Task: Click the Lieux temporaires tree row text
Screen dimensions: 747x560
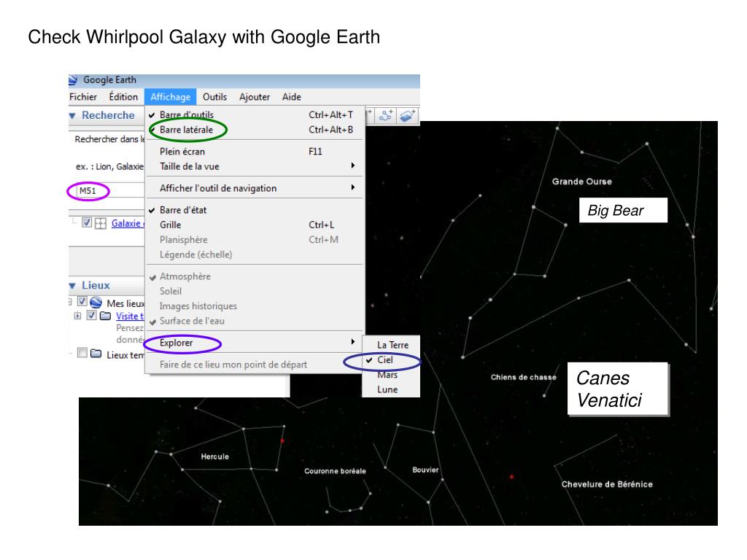Action: [125, 355]
